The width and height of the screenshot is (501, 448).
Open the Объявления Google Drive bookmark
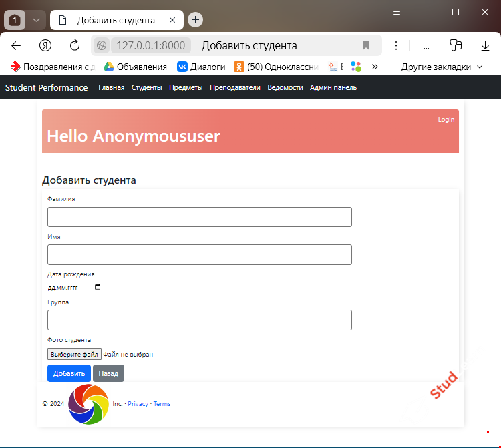point(135,67)
